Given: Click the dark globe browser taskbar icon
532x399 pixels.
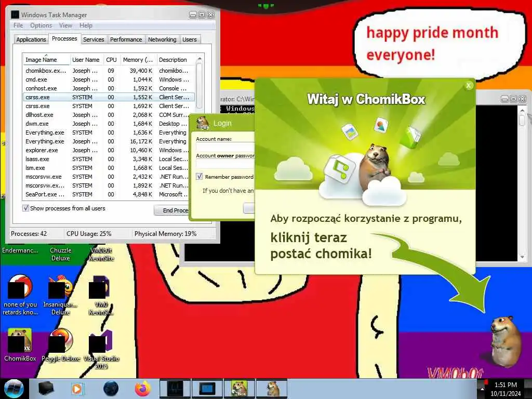Looking at the screenshot, I should click(111, 389).
